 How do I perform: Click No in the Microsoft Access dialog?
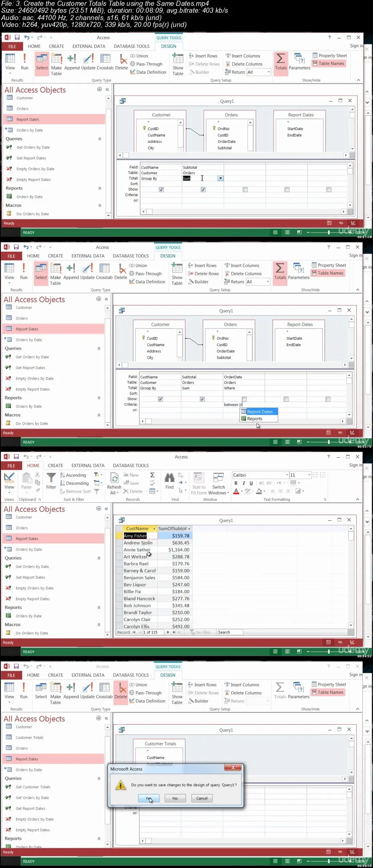175,798
